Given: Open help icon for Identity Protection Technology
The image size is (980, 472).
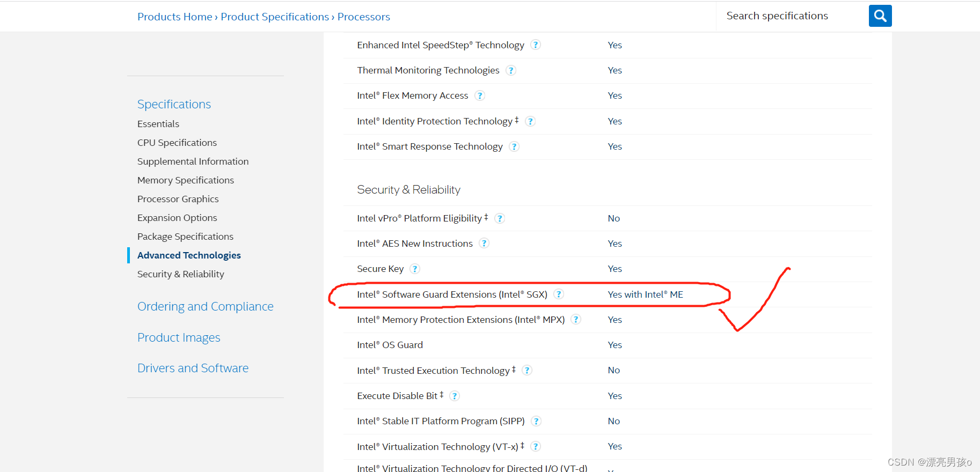Looking at the screenshot, I should click(x=530, y=121).
